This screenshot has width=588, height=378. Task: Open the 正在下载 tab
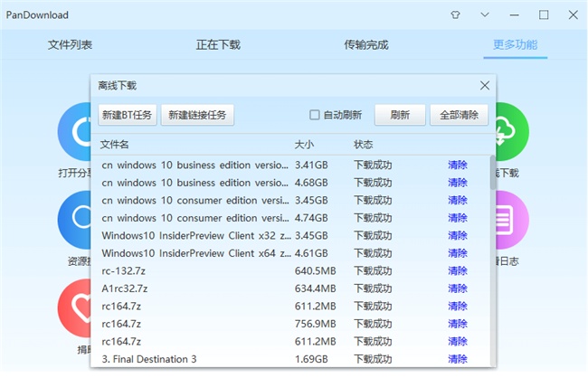tap(218, 45)
